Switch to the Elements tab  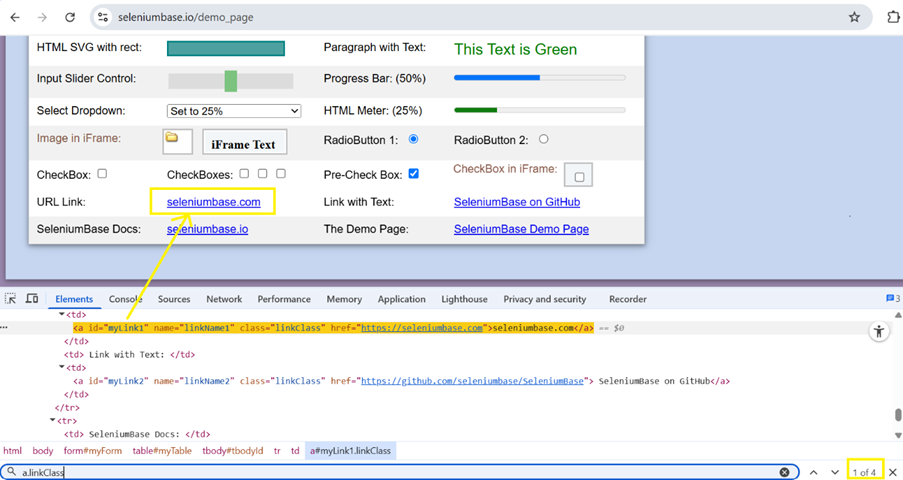pyautogui.click(x=74, y=299)
